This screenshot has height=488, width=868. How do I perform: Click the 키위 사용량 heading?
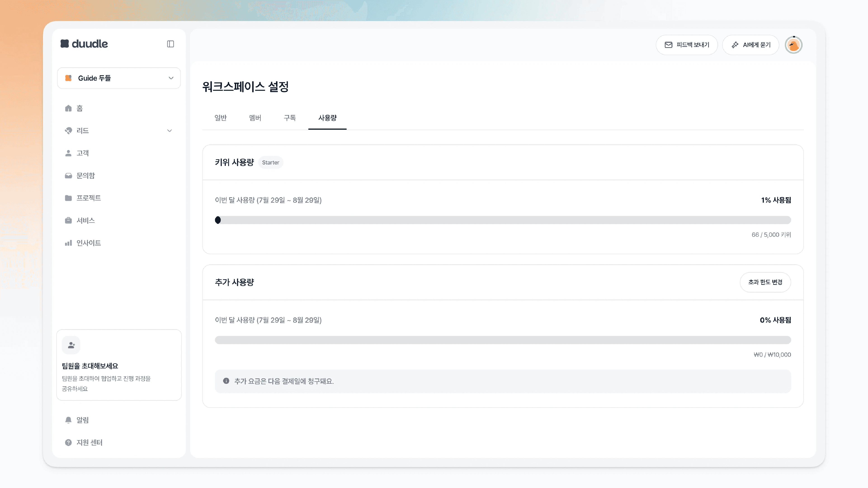235,162
